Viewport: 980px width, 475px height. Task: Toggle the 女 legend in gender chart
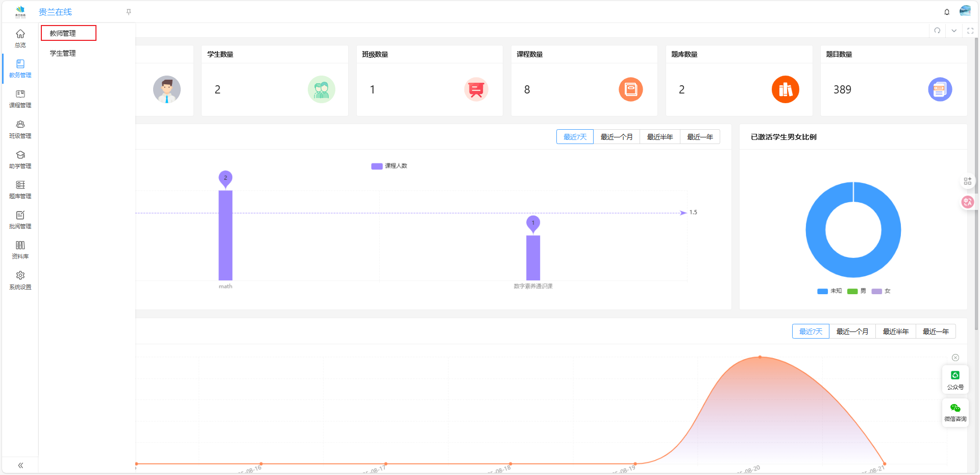point(881,291)
